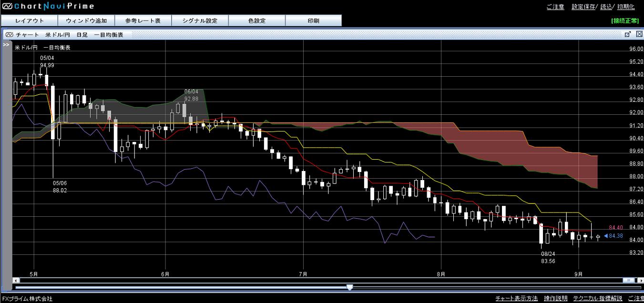The height and width of the screenshot is (303, 644).
Task: Open シグナル設定 settings
Action: 200,20
